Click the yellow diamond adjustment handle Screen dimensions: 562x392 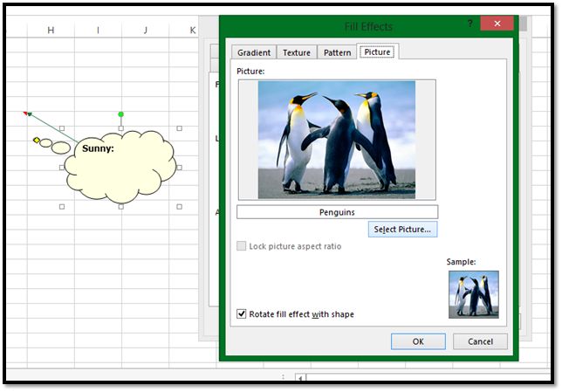(36, 140)
